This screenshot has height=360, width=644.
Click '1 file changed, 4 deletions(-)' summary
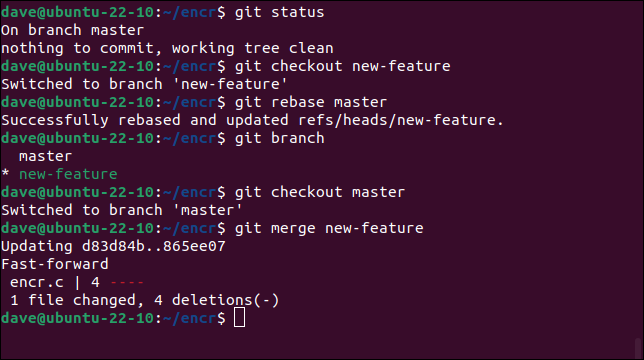point(145,300)
